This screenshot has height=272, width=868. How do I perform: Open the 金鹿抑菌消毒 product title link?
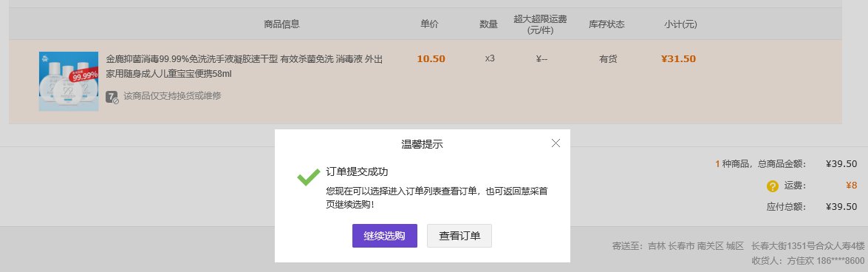244,66
